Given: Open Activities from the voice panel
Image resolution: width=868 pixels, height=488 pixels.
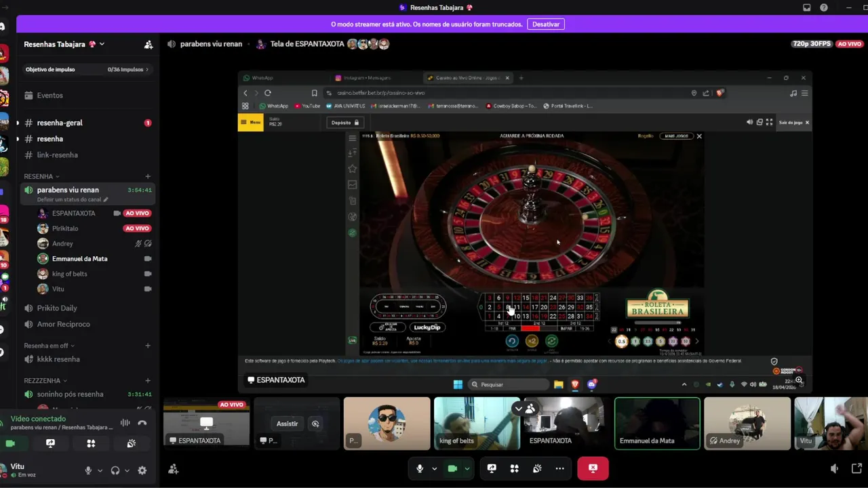Looking at the screenshot, I should (91, 443).
